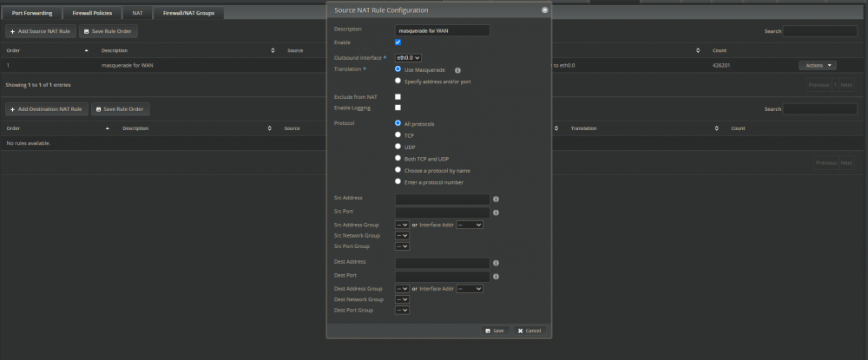Click the Src Address input field
This screenshot has width=868, height=360.
tap(443, 199)
